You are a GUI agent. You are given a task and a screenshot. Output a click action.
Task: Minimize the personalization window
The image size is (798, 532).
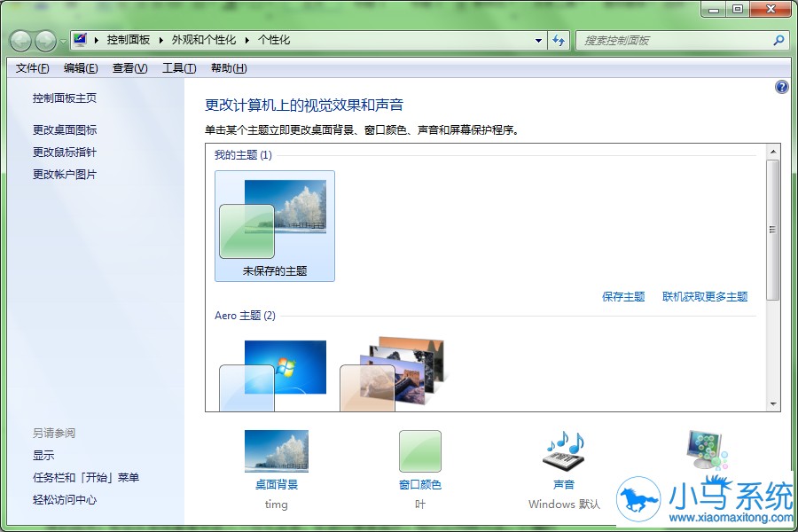point(714,10)
